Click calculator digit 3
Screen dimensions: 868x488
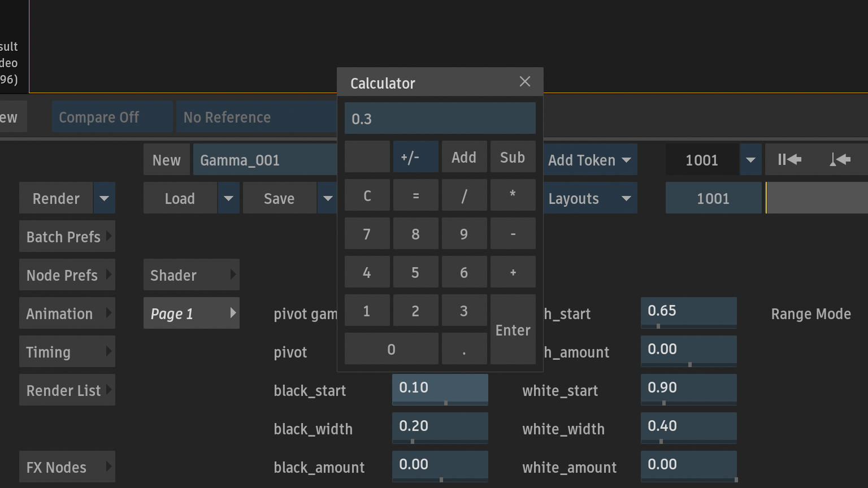[465, 310]
